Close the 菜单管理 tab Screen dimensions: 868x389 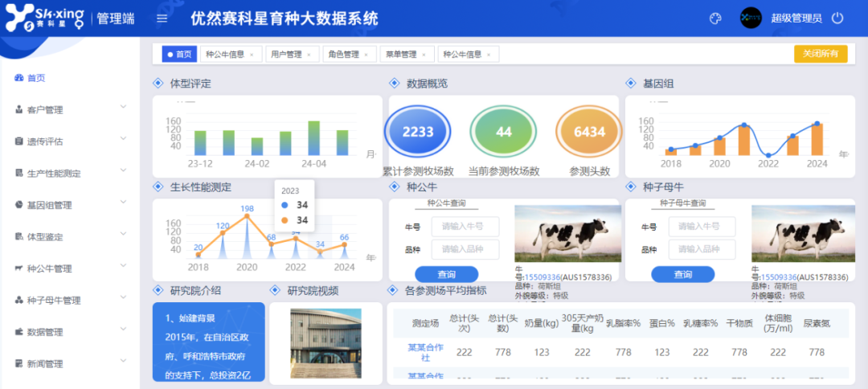pyautogui.click(x=427, y=55)
